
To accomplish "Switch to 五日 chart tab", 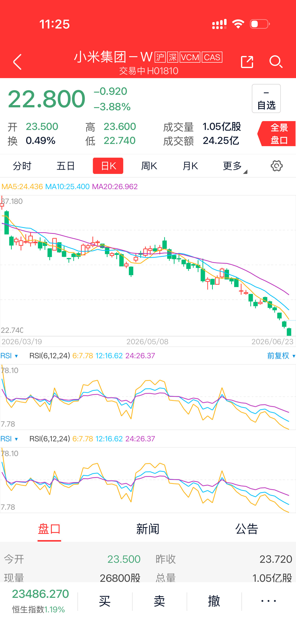I will point(66,166).
